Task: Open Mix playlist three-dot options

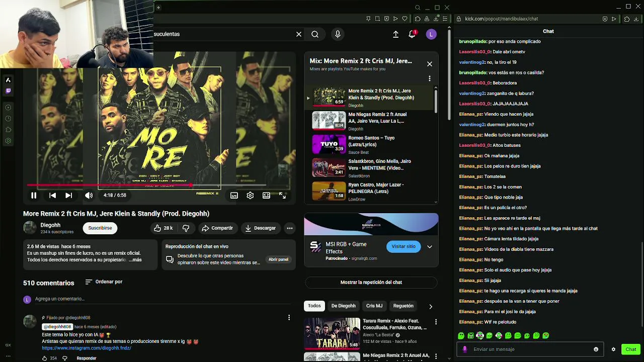Action: point(430,78)
